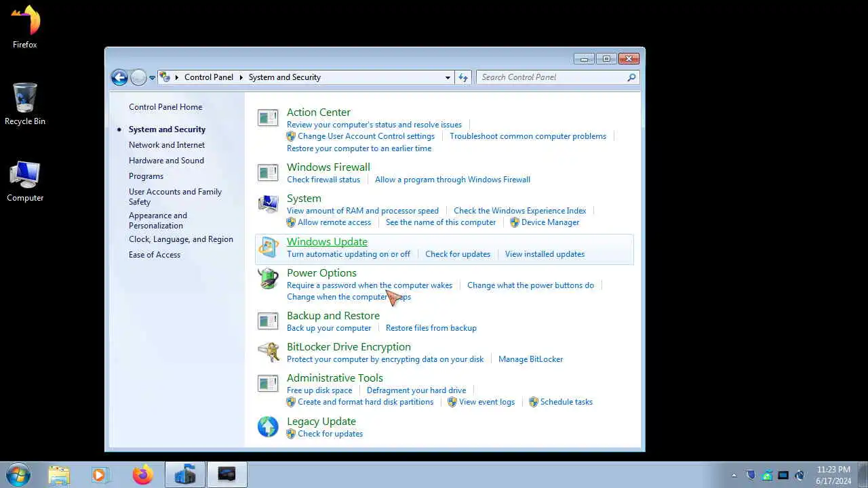
Task: Open the System computer icon
Action: tap(268, 204)
